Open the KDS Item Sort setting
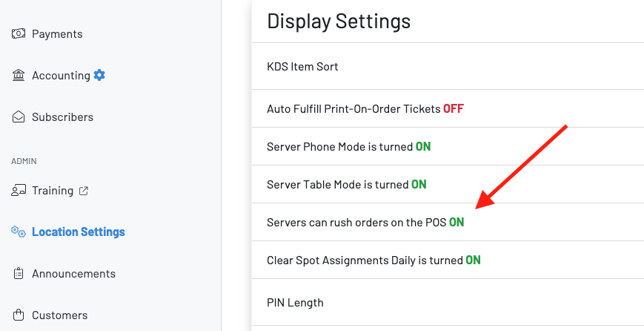Image resolution: width=644 pixels, height=331 pixels. (x=302, y=67)
